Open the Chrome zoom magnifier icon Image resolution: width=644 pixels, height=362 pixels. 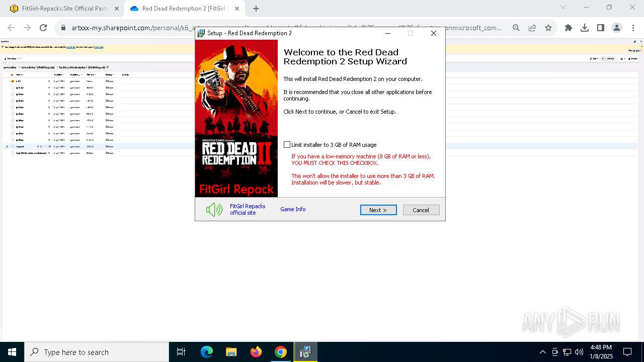click(516, 28)
